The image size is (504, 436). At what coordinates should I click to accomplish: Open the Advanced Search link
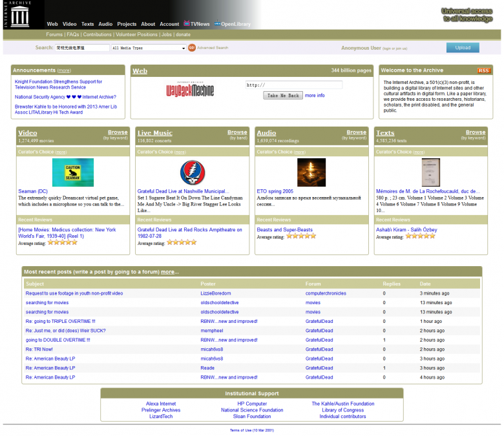[213, 48]
